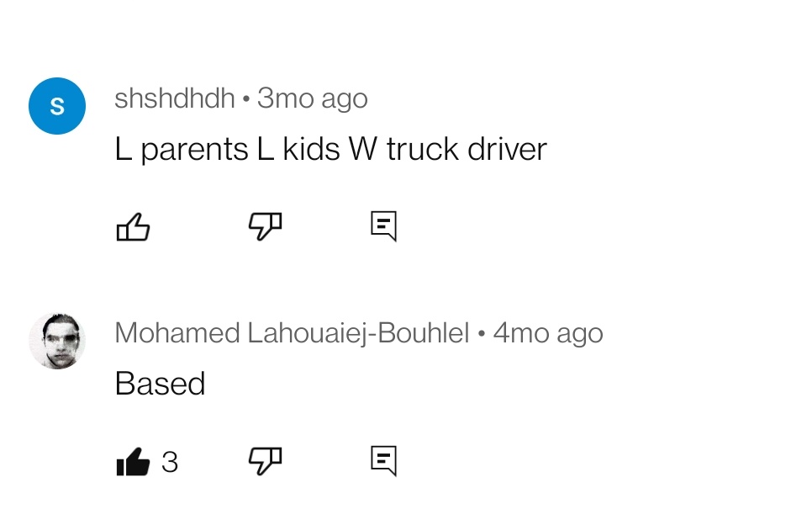Reply to the 'Based' comment
812x509 pixels.
(x=384, y=460)
